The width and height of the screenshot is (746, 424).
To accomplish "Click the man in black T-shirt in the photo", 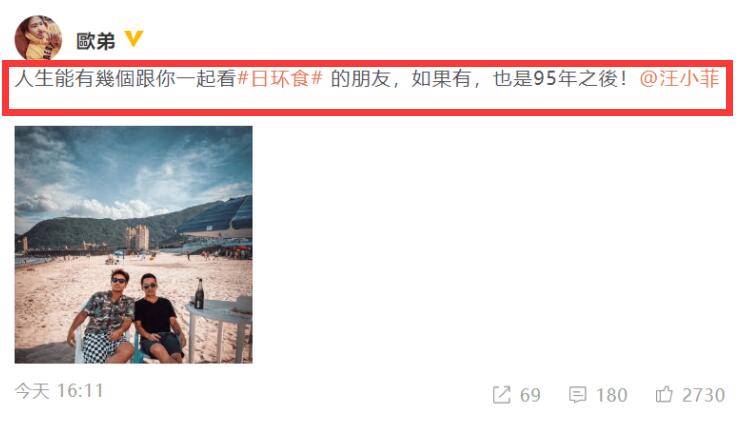I will [157, 318].
